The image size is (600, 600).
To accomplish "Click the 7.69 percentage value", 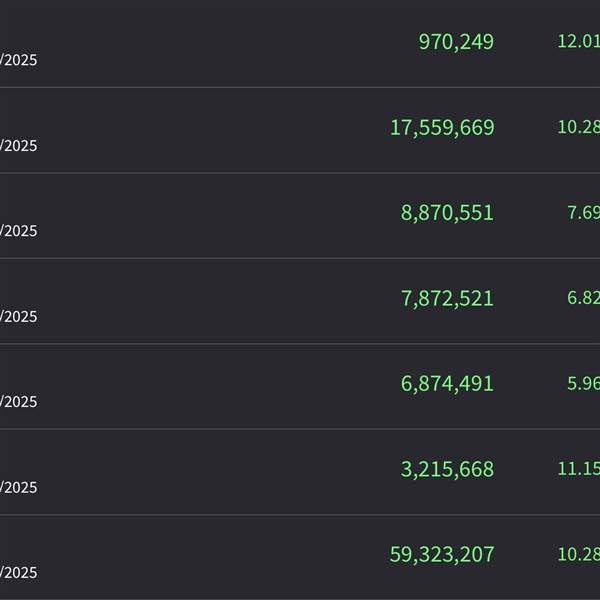I will point(584,213).
